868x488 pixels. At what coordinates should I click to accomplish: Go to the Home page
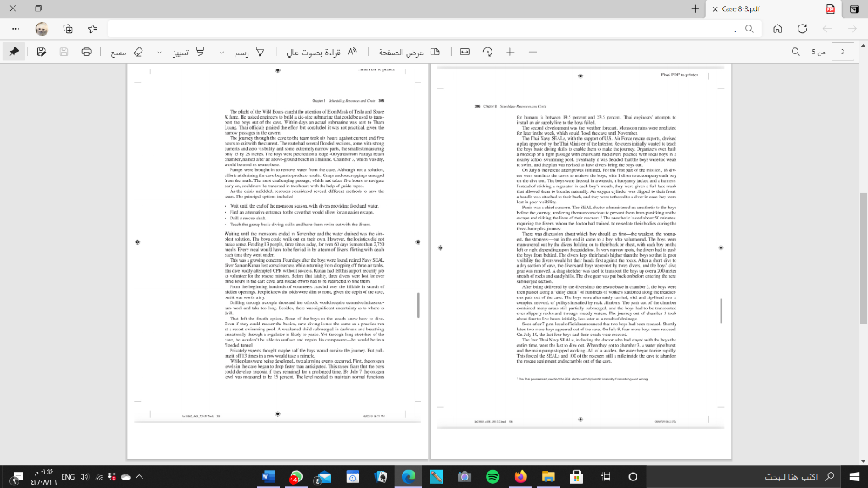[777, 29]
